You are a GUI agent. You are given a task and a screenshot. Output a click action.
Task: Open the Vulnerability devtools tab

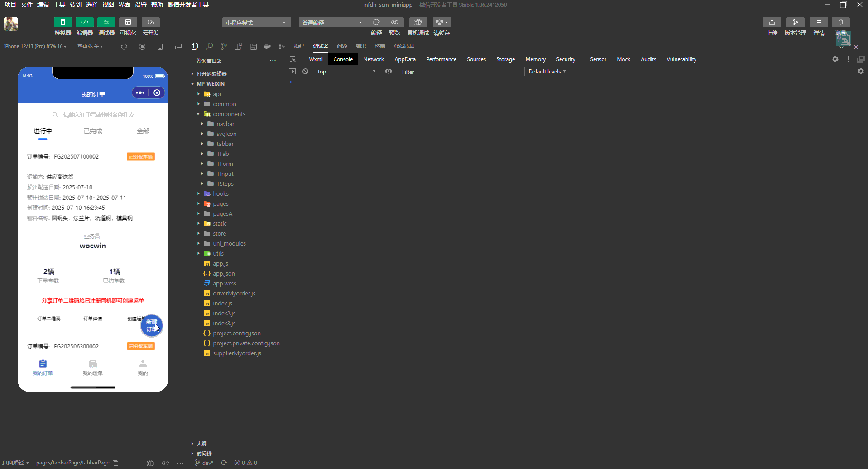pos(681,59)
